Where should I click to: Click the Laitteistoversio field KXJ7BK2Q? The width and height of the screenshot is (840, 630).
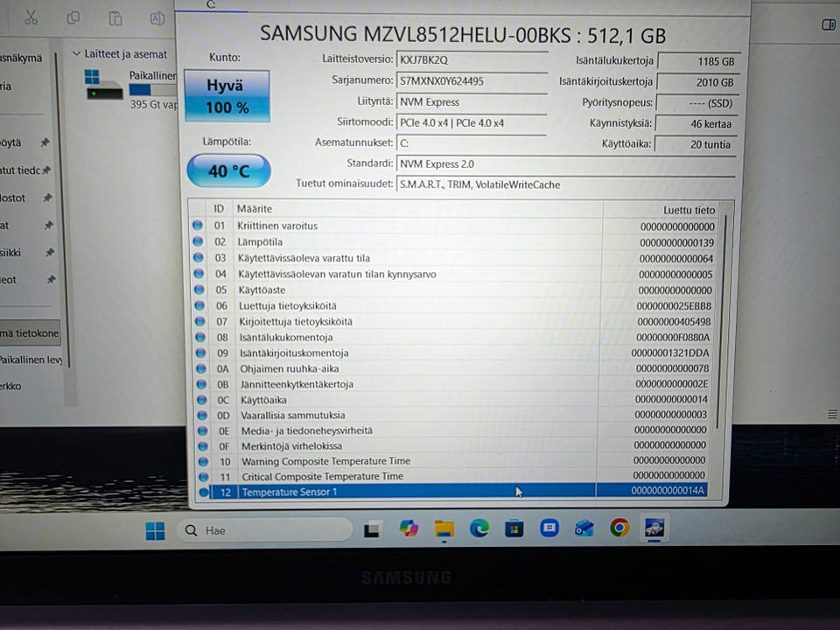coord(472,59)
